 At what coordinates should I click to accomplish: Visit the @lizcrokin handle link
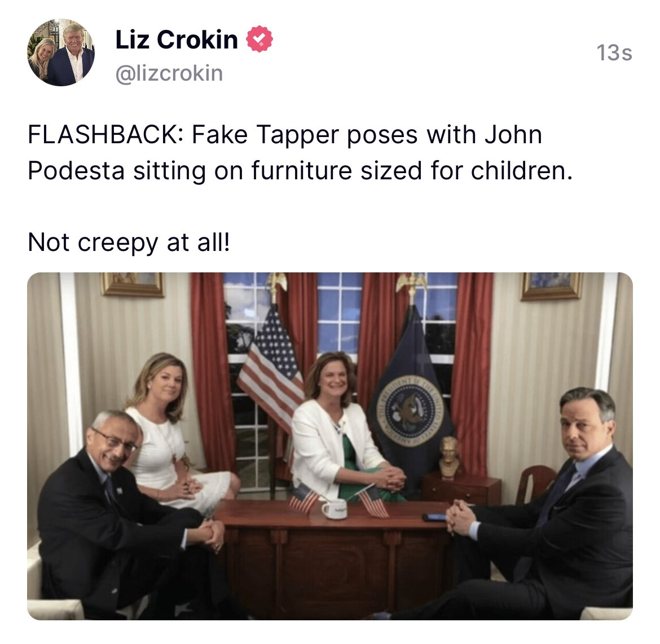(169, 74)
